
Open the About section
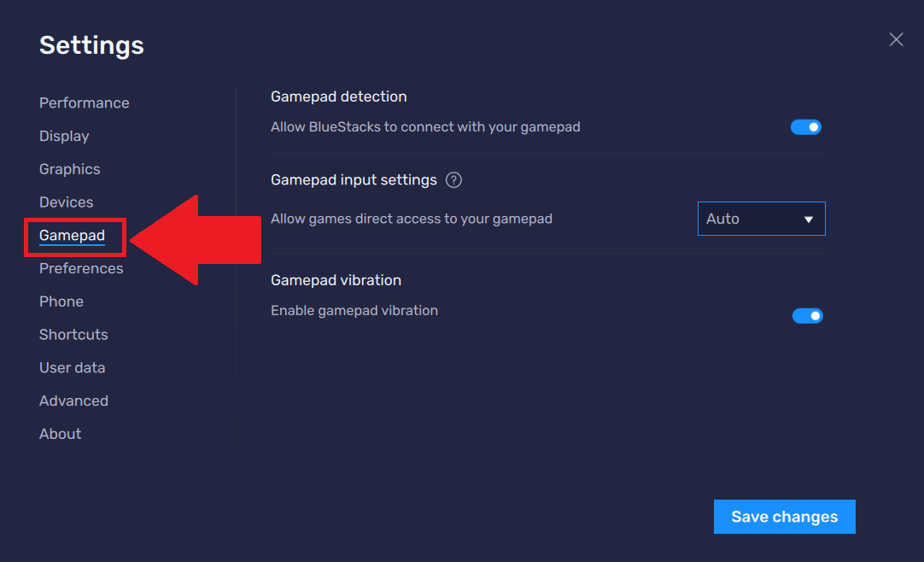(x=61, y=434)
